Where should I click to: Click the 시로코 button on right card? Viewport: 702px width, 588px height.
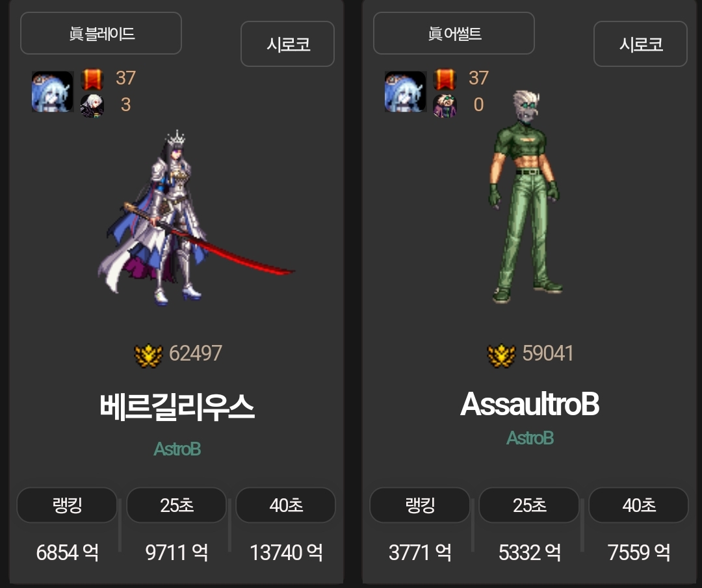click(640, 44)
